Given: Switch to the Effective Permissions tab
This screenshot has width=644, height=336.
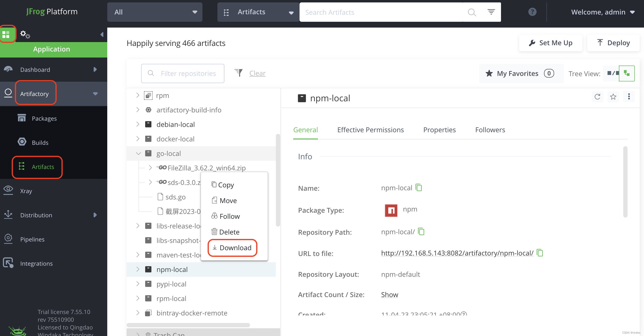Looking at the screenshot, I should pos(370,130).
